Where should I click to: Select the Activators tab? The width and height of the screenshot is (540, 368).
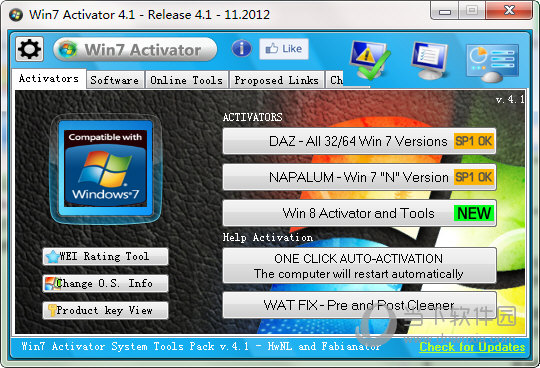pos(49,79)
